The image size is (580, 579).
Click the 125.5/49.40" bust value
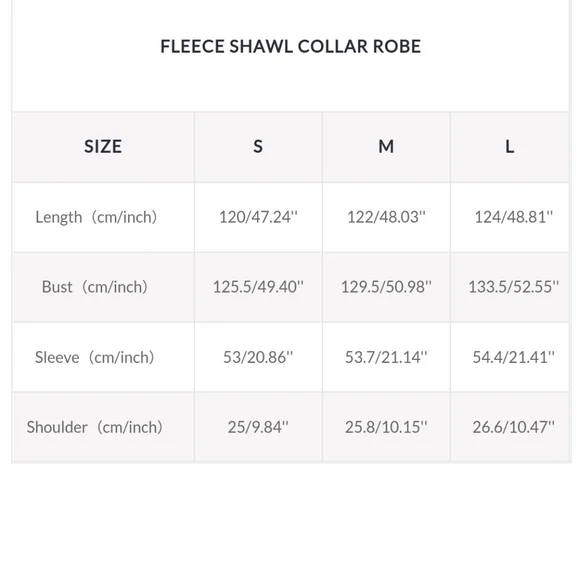258,287
